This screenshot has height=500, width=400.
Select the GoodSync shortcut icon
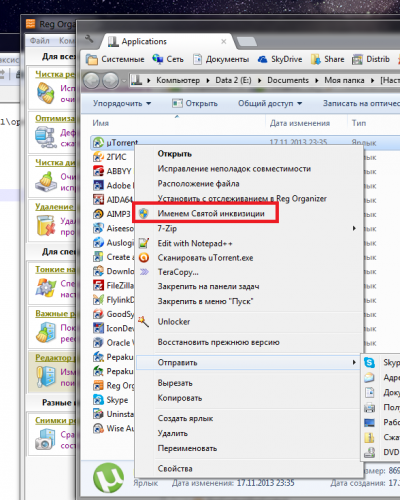[98, 314]
